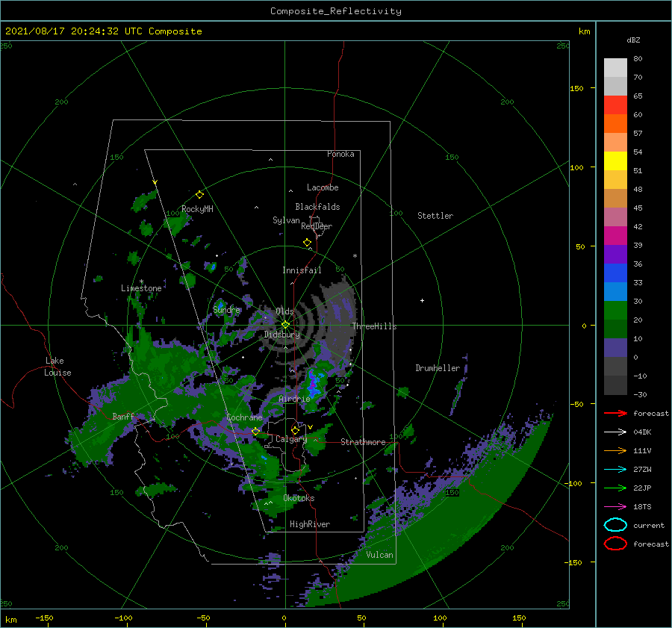Select the cyan 27ZW arrow symbol

(615, 470)
